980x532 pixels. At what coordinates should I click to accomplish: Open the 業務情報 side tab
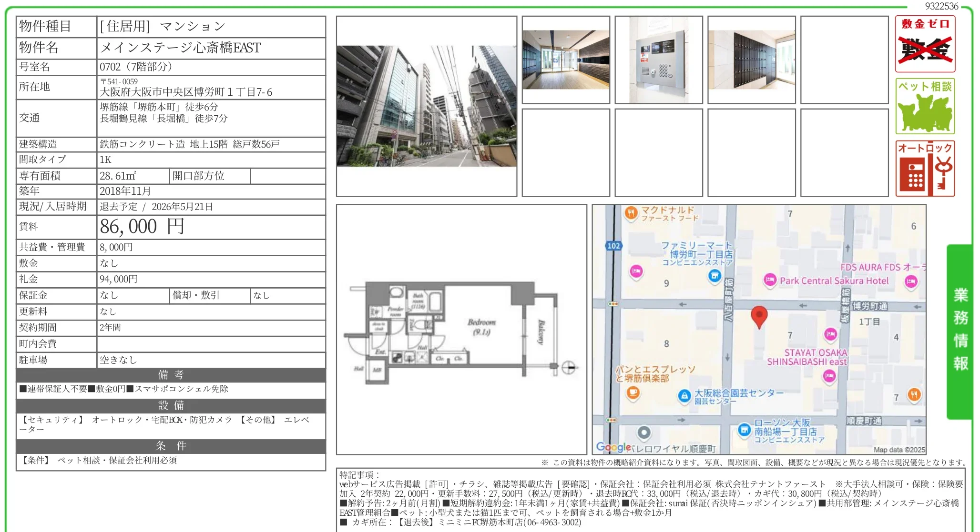pos(960,331)
